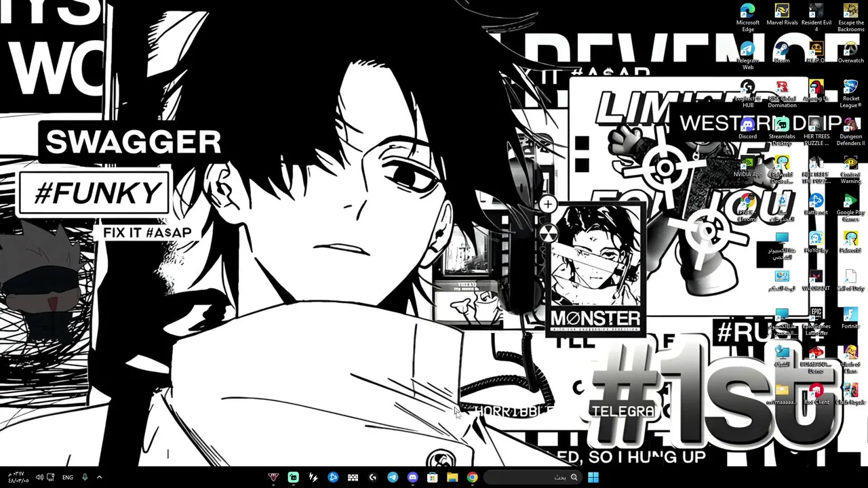868x488 pixels.
Task: Select the RISK Global Domination desktop icon
Action: pyautogui.click(x=782, y=94)
